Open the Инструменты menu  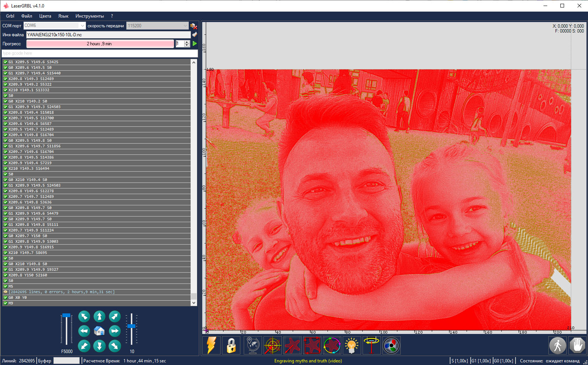(89, 16)
